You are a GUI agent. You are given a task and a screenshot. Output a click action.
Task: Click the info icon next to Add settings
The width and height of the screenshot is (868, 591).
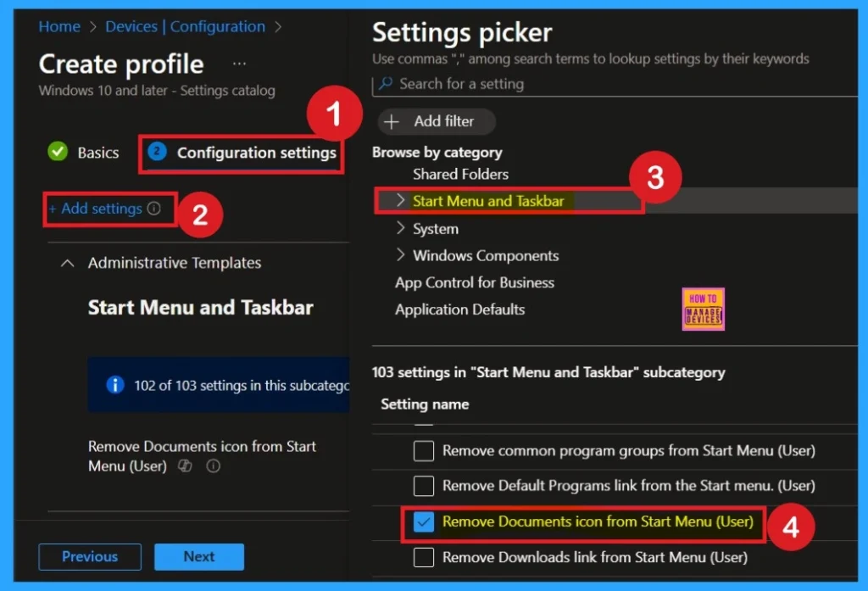pyautogui.click(x=152, y=208)
